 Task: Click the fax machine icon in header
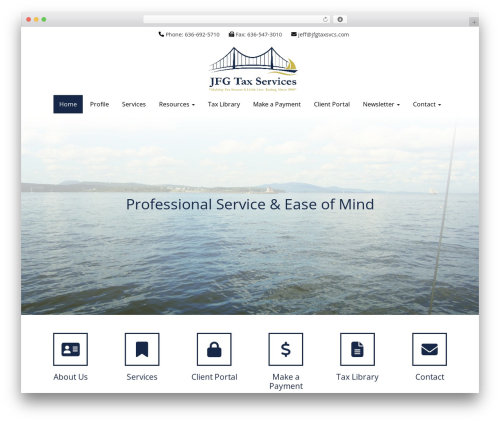pyautogui.click(x=231, y=34)
